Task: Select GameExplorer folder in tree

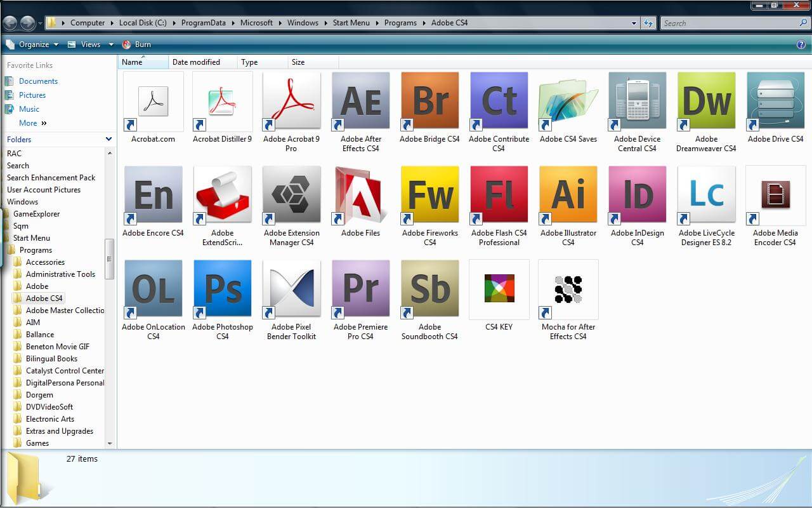Action: (37, 214)
